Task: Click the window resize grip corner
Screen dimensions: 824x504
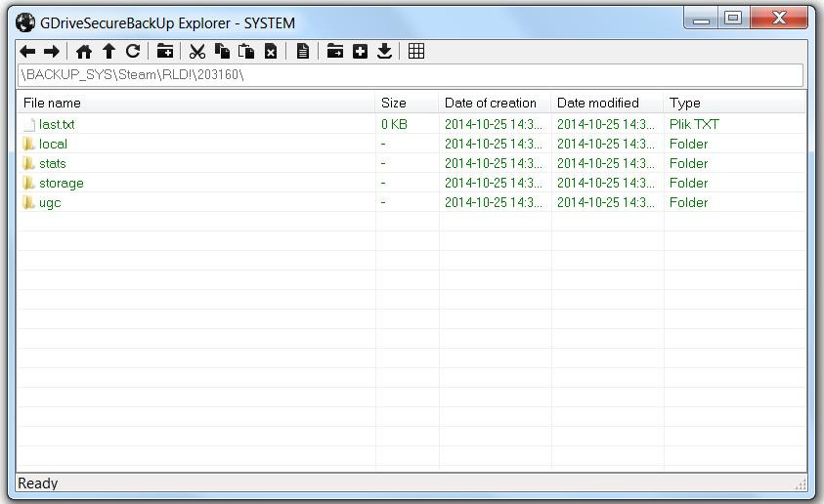Action: 801,484
